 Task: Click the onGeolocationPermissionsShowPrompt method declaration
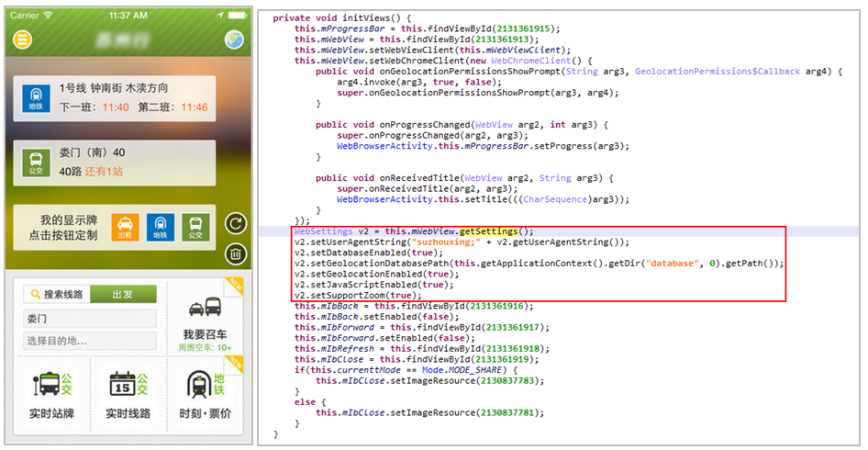coord(579,72)
